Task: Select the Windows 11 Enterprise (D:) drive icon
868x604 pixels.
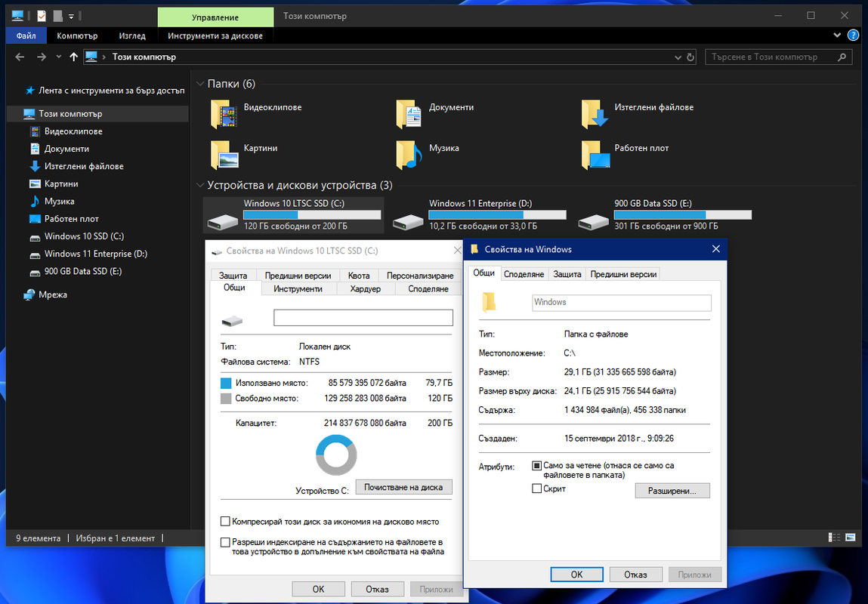Action: pyautogui.click(x=408, y=223)
